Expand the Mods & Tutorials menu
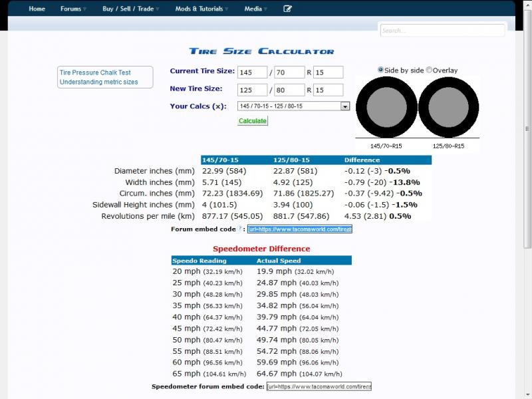 [x=201, y=9]
